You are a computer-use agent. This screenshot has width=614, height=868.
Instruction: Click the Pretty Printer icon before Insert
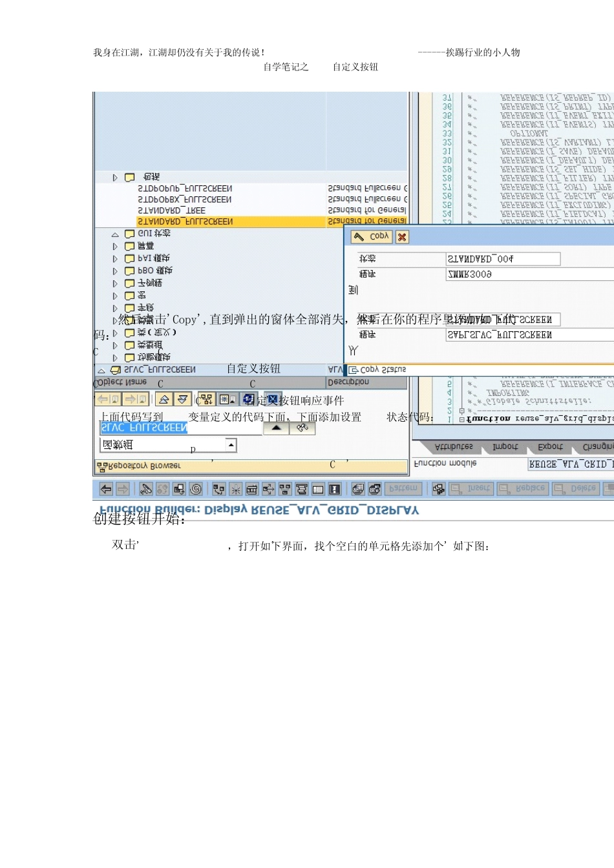pyautogui.click(x=438, y=489)
